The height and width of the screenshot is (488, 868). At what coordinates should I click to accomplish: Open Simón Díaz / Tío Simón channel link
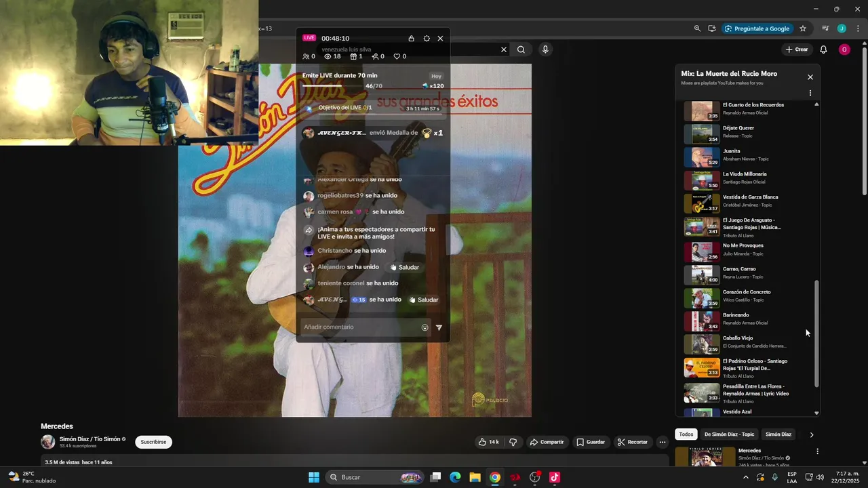(x=90, y=439)
